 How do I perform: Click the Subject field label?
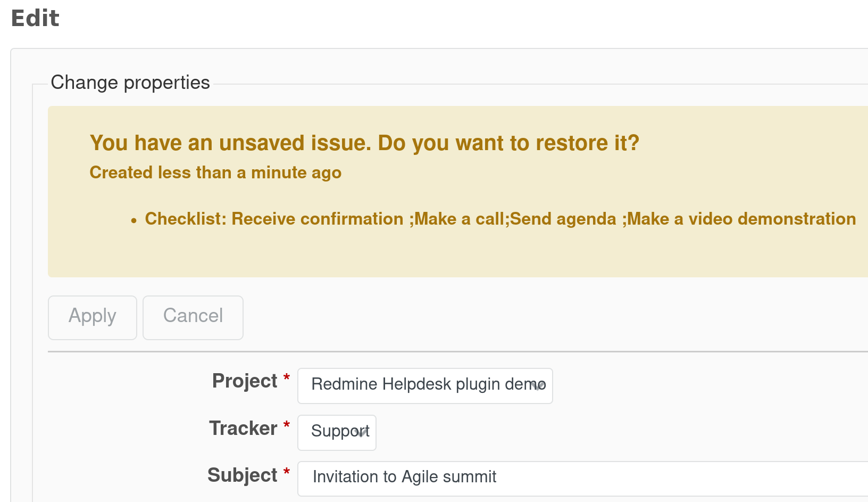(x=242, y=475)
